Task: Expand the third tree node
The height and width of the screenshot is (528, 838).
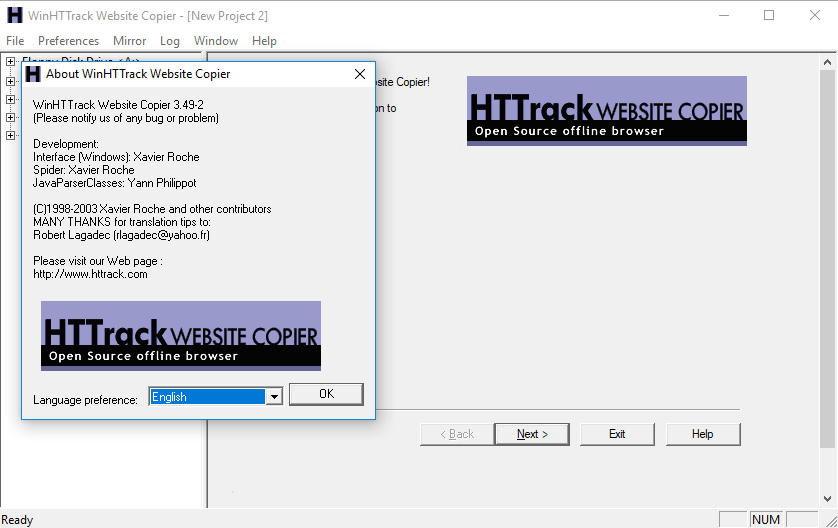Action: [x=10, y=99]
